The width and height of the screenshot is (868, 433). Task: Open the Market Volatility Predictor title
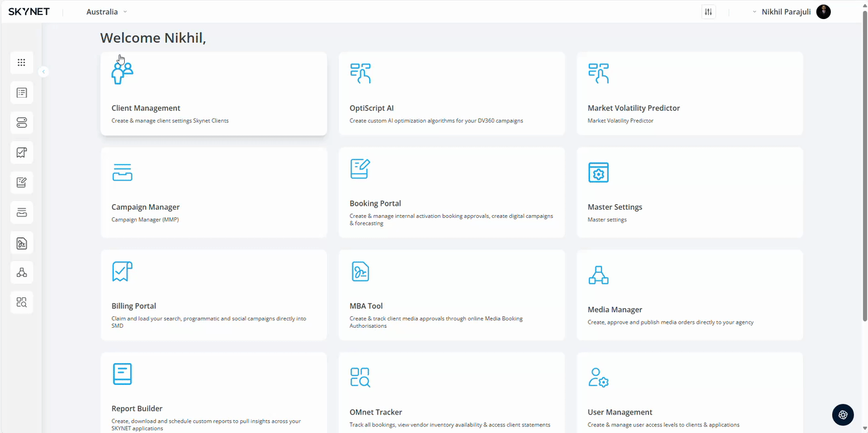point(633,108)
